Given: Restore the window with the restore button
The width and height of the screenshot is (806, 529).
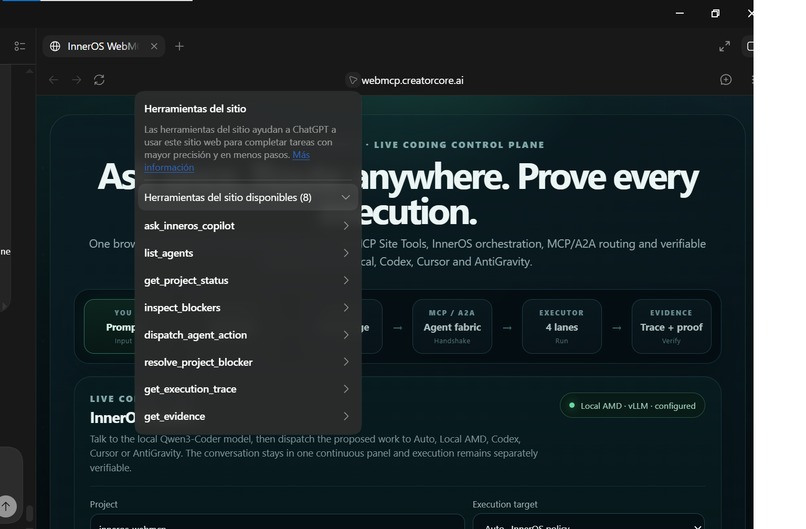Looking at the screenshot, I should click(x=715, y=13).
